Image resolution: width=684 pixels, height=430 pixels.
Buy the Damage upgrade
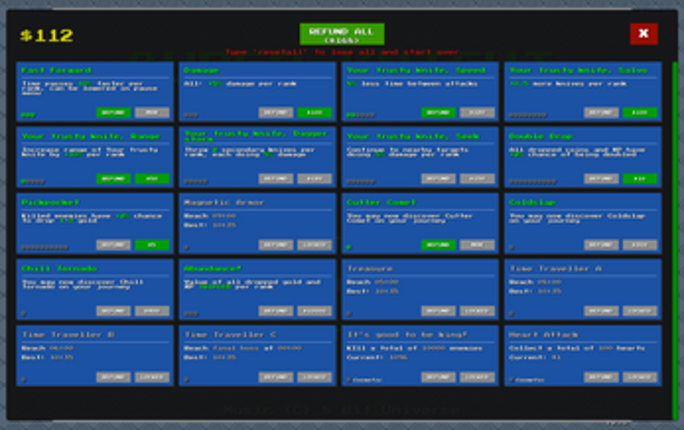pos(315,113)
